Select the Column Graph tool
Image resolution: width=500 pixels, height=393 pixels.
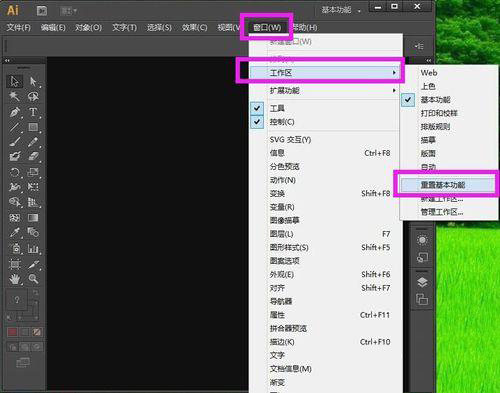click(33, 248)
